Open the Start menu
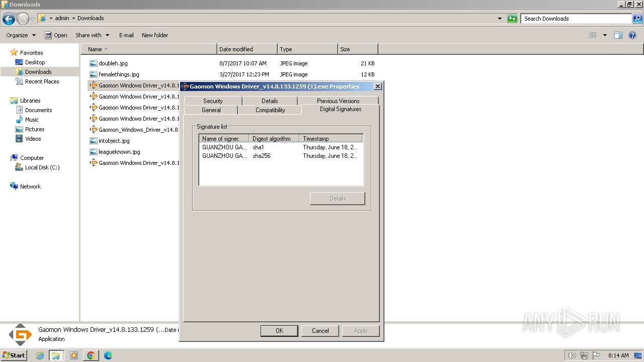 tap(14, 355)
